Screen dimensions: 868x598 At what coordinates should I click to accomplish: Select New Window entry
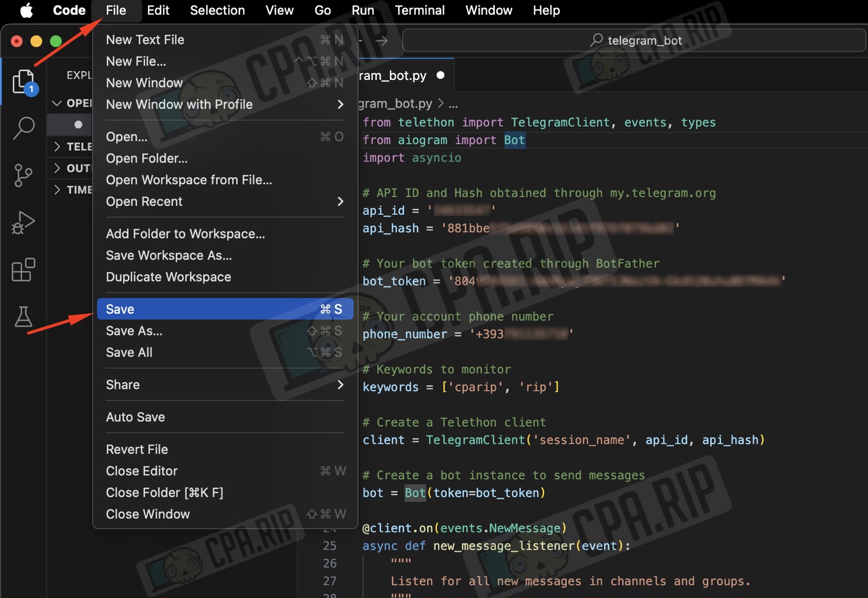[x=225, y=83]
